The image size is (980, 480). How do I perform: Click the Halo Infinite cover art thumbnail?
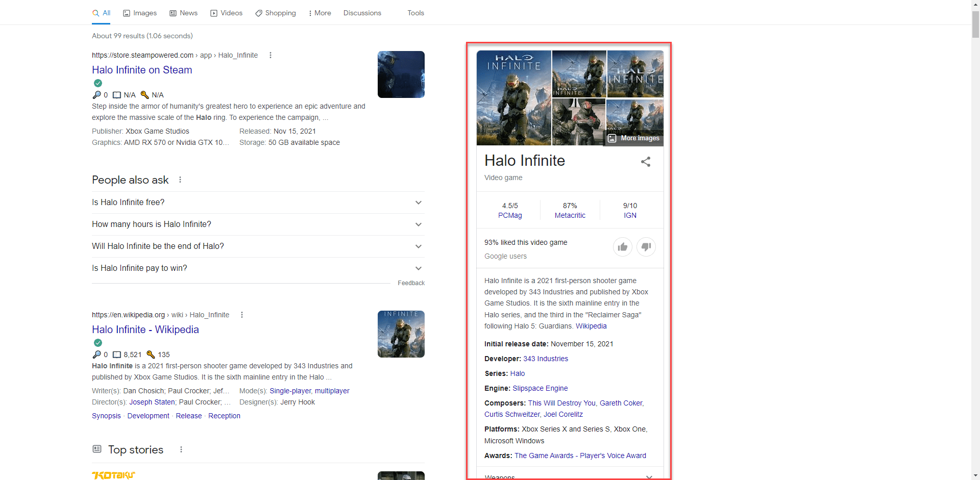click(513, 98)
